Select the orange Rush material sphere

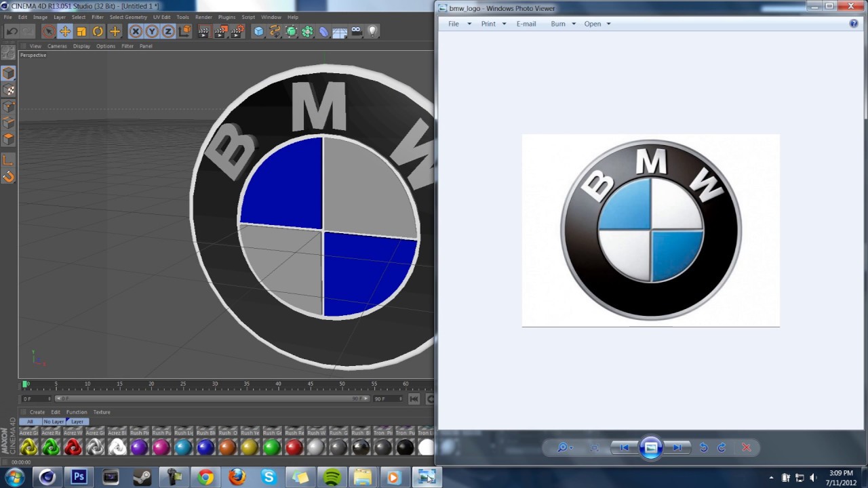(x=227, y=447)
